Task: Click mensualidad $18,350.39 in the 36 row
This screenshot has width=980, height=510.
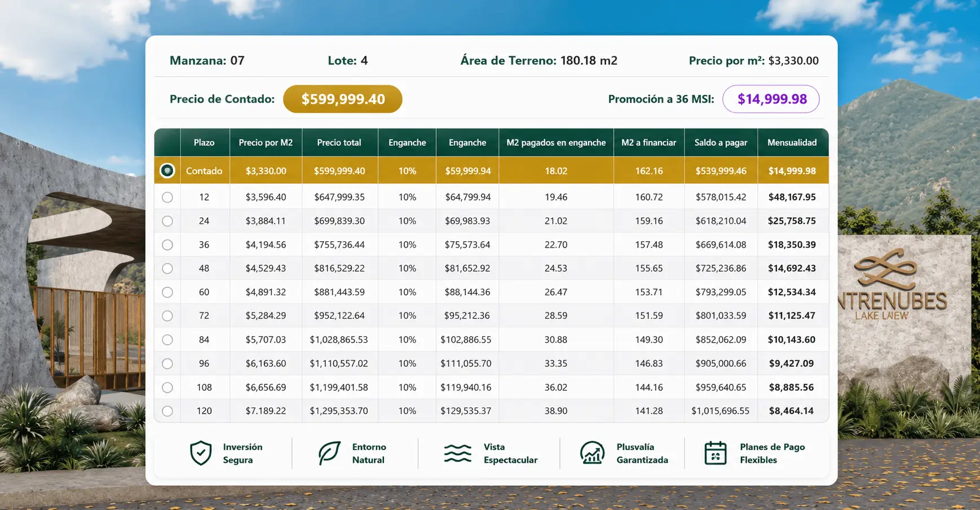Action: pyautogui.click(x=792, y=245)
